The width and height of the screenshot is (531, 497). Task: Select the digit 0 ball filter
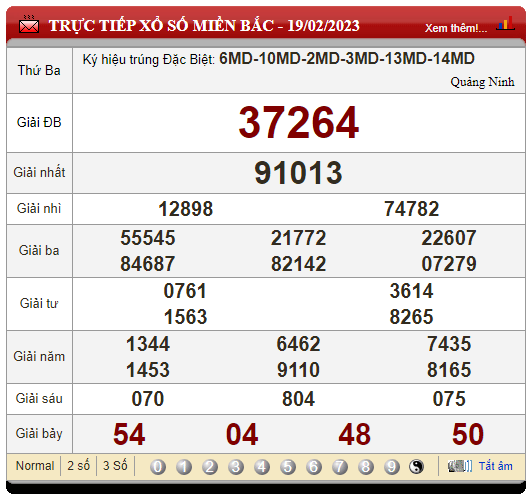tap(158, 467)
